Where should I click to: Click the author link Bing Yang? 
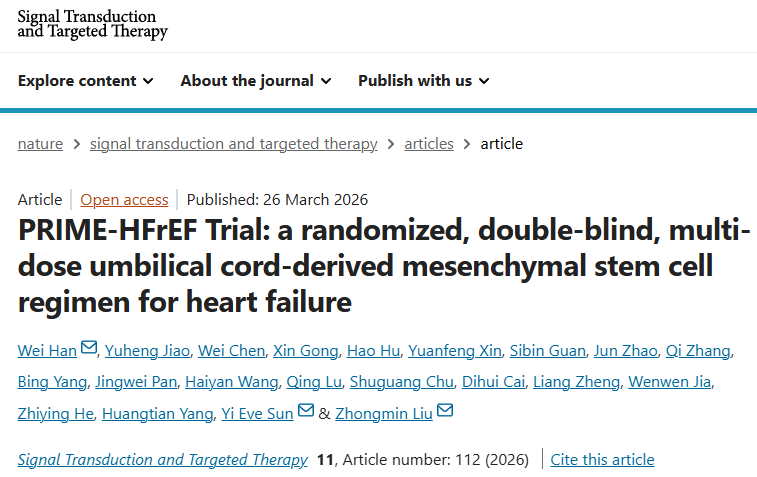(x=51, y=382)
